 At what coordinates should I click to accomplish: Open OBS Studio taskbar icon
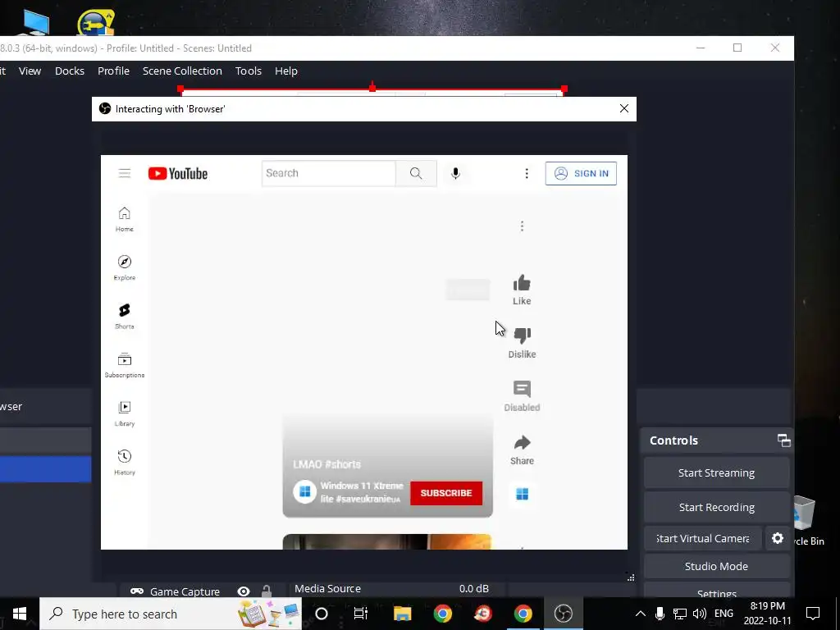coord(563,614)
